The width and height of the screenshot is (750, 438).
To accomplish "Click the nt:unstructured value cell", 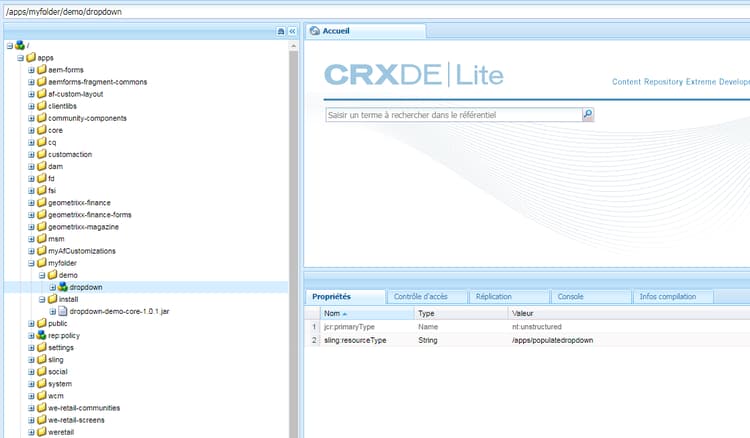I will tap(537, 327).
